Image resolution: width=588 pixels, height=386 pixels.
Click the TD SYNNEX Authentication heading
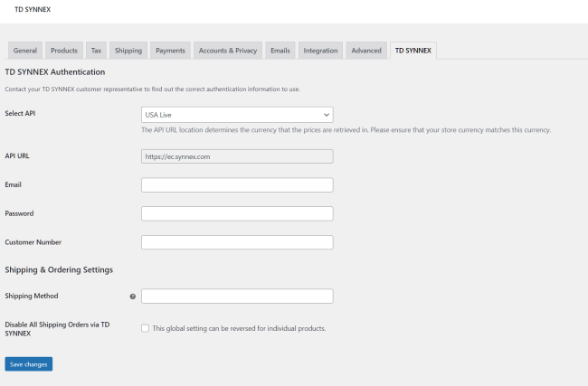tap(55, 72)
